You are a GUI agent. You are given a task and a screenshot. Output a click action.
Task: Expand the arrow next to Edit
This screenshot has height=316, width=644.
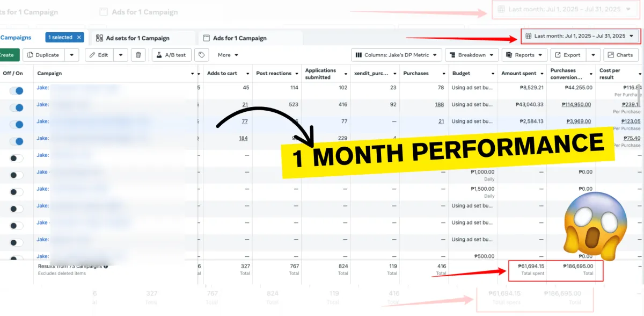(121, 55)
